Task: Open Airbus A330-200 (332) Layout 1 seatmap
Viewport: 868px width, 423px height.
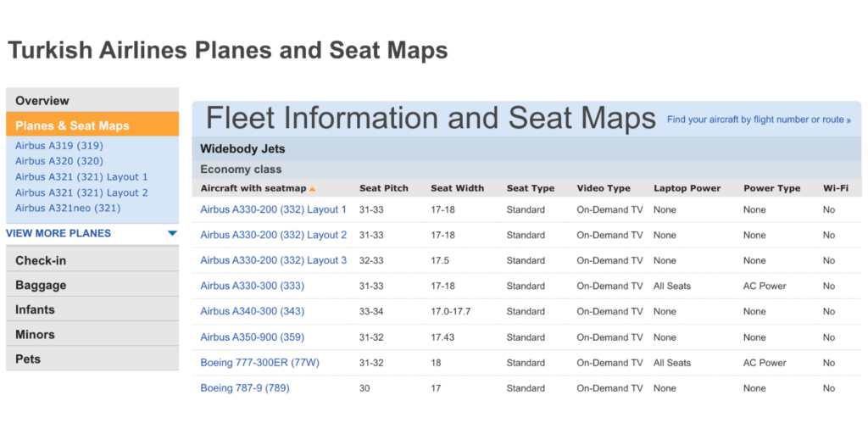Action: 274,210
